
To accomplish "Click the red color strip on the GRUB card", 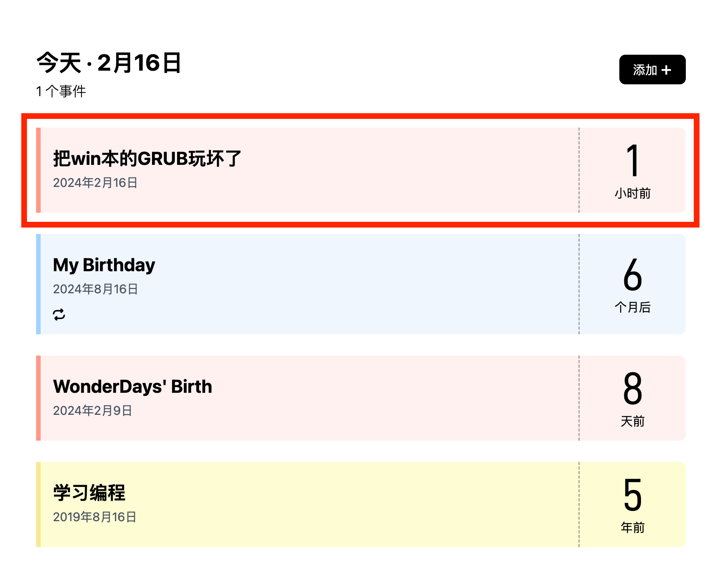I will tap(38, 170).
